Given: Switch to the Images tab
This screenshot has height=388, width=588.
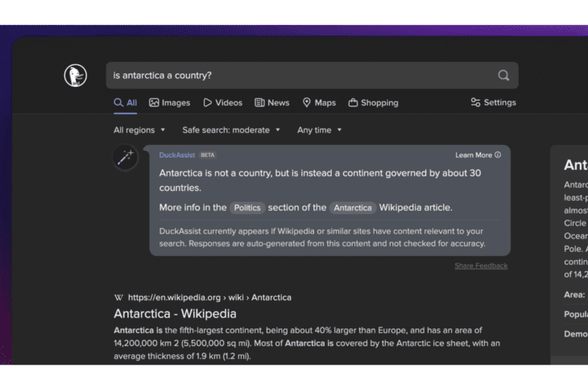Looking at the screenshot, I should coord(169,103).
